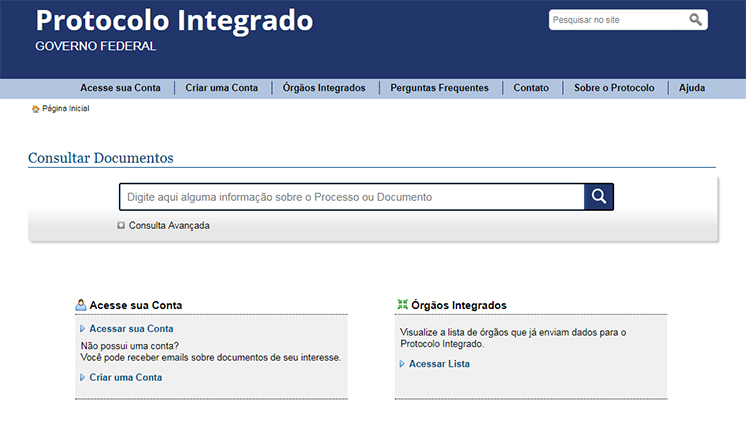Click the arrow beside Criar uma Conta link
The image size is (746, 423).
pyautogui.click(x=82, y=377)
